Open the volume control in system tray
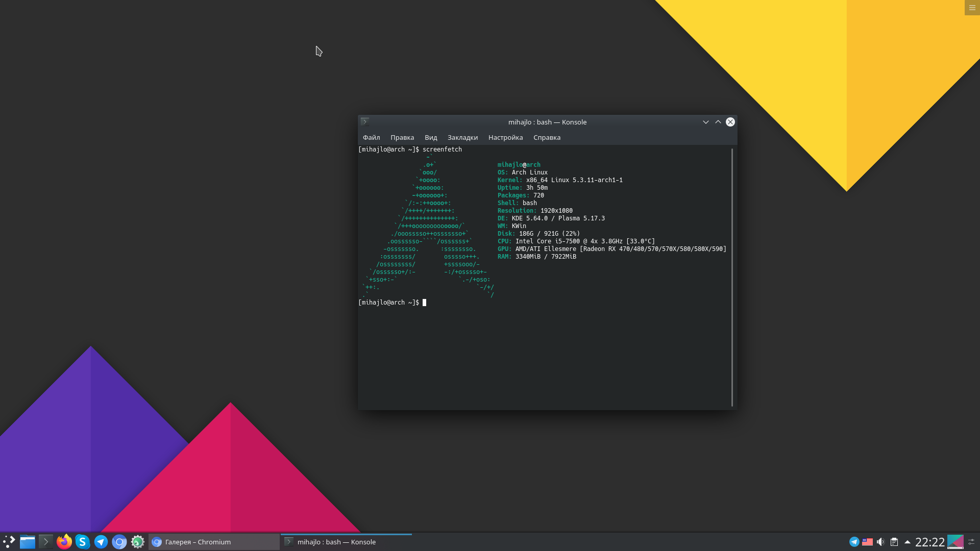980x551 pixels. point(880,542)
